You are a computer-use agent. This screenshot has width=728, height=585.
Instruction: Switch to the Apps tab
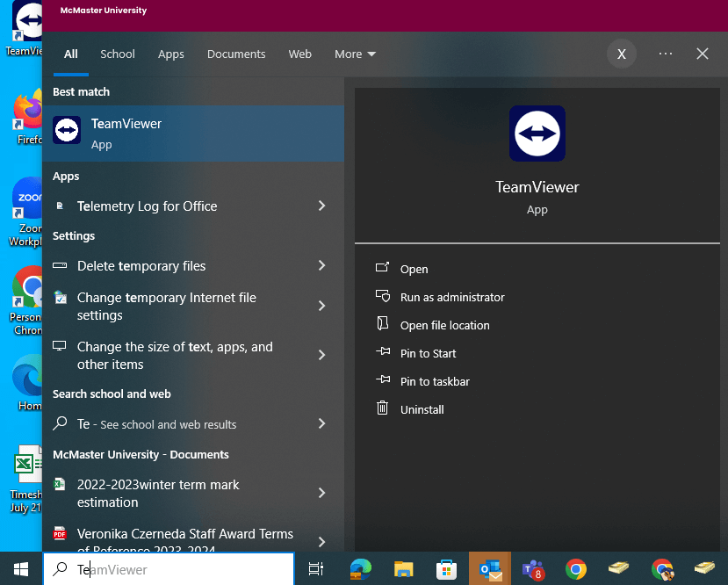tap(171, 54)
